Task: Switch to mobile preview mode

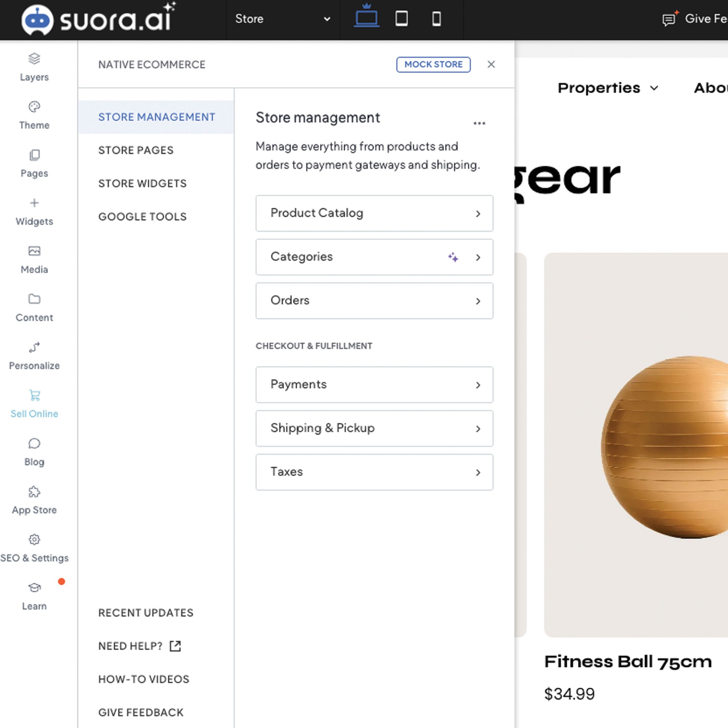Action: [436, 19]
